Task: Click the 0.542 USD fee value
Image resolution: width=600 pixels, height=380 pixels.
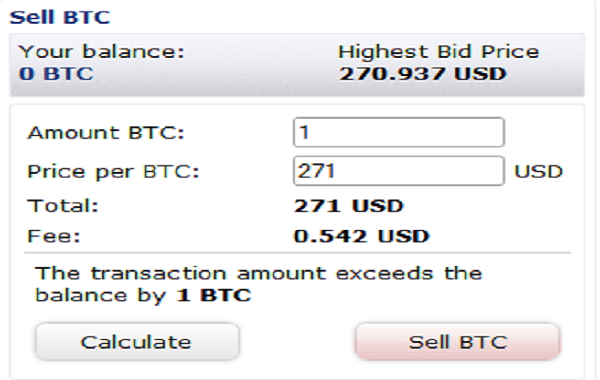Action: pyautogui.click(x=362, y=236)
